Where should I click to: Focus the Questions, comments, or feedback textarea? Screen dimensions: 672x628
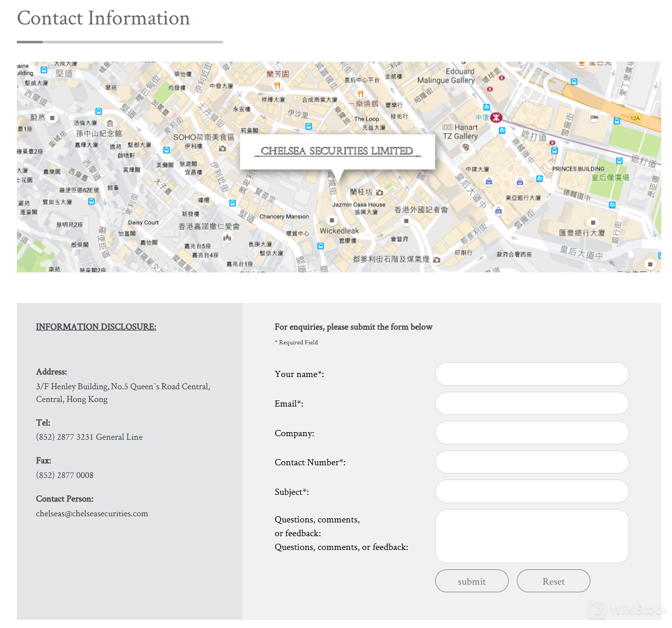532,536
